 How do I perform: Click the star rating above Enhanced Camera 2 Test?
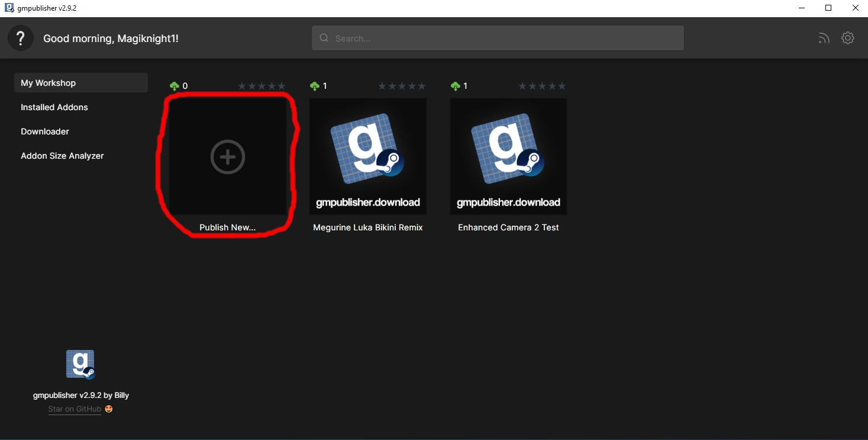[x=543, y=86]
